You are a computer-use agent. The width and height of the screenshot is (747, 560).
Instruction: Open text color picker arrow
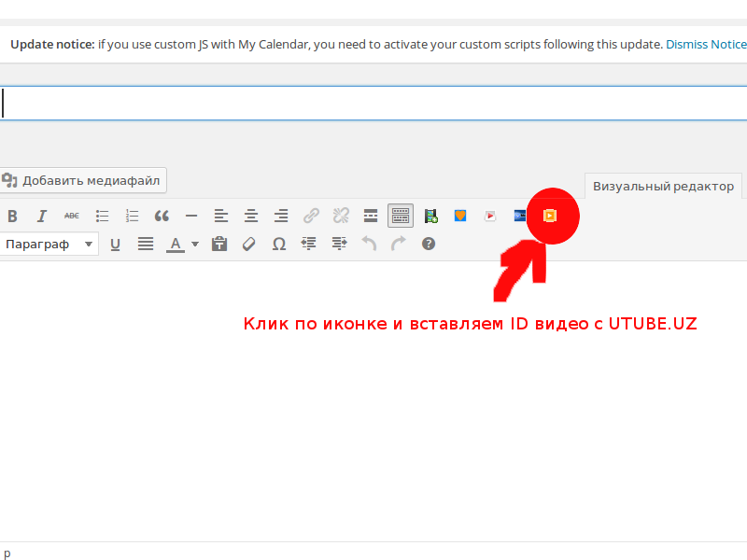coord(195,245)
